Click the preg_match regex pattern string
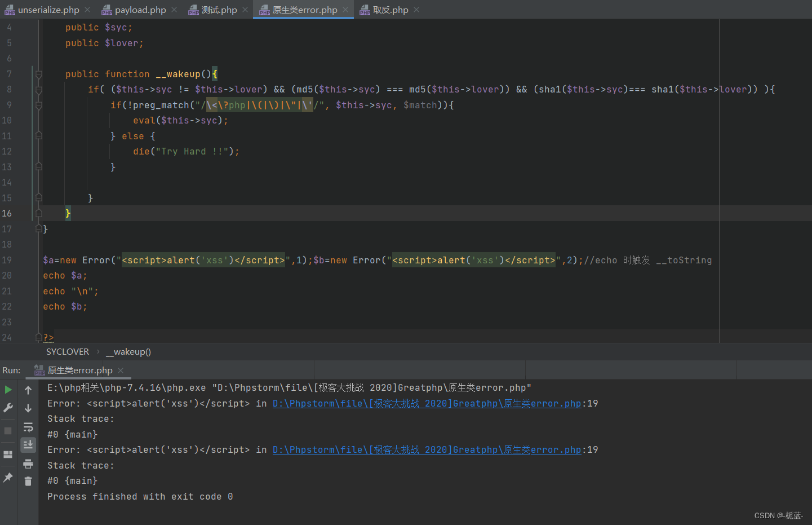The height and width of the screenshot is (525, 812). (x=259, y=105)
